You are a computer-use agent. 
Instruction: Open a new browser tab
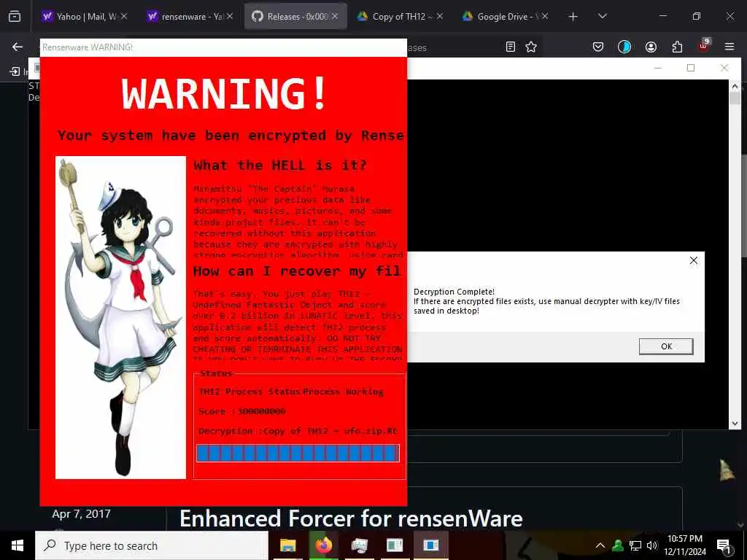(x=573, y=17)
